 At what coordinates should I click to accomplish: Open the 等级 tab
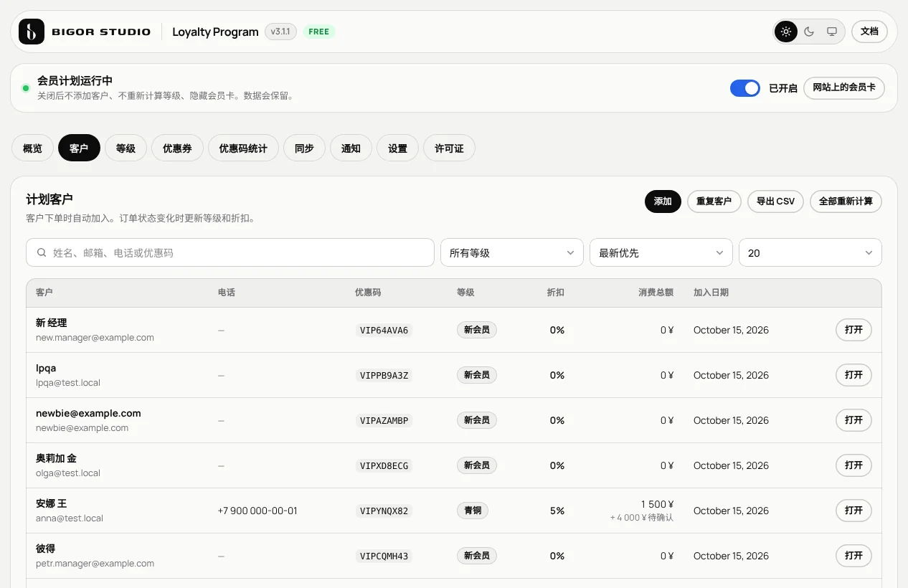point(126,148)
